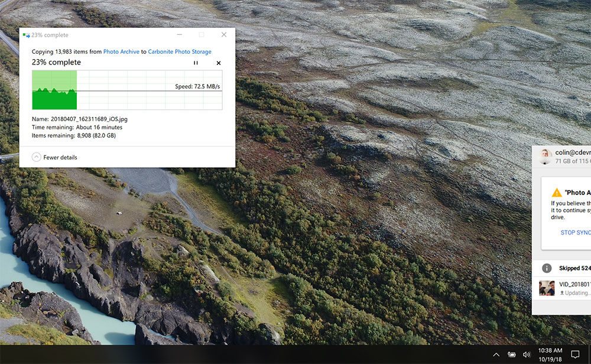The height and width of the screenshot is (364, 591).
Task: Collapse details using Fewer details chevron
Action: point(37,157)
